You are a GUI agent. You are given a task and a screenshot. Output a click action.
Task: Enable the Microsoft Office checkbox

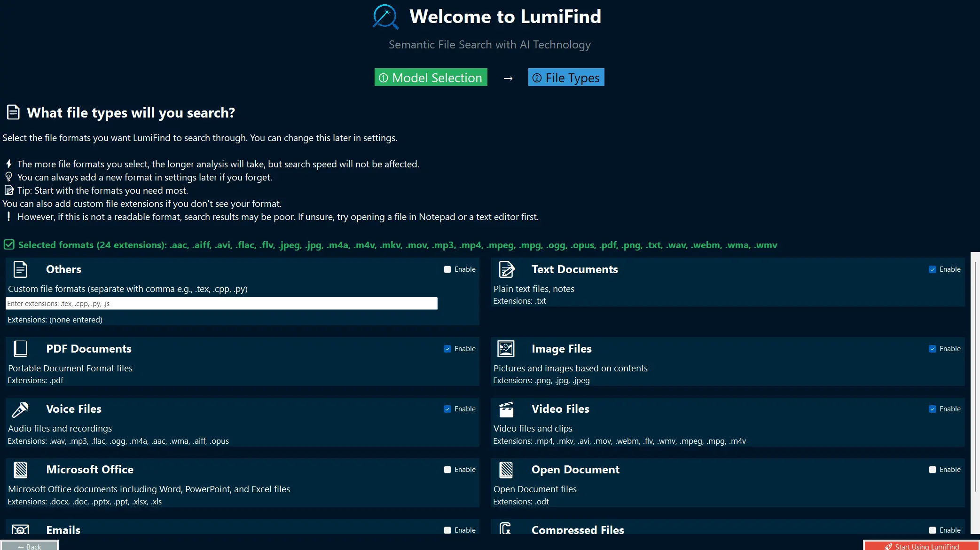point(447,470)
